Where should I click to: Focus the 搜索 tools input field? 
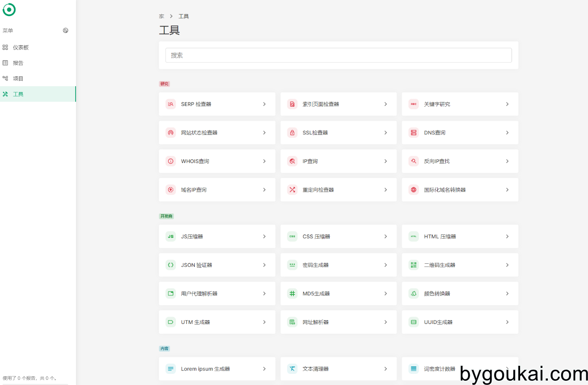click(339, 55)
